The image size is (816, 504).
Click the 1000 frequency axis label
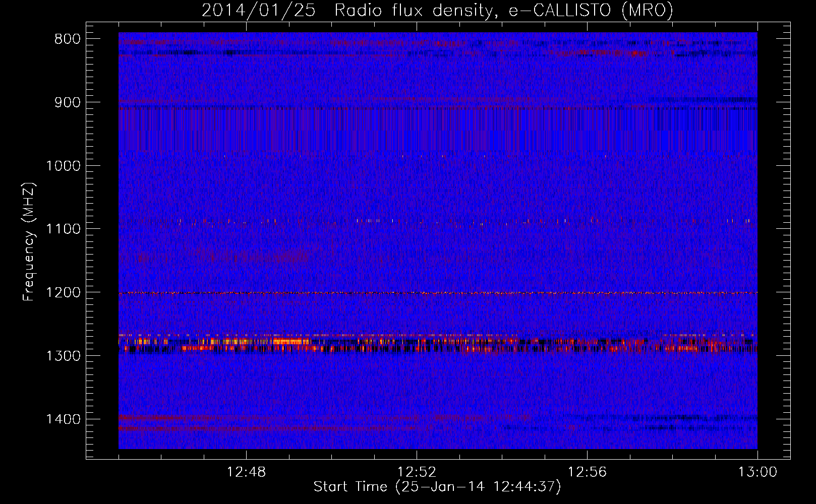[64, 166]
